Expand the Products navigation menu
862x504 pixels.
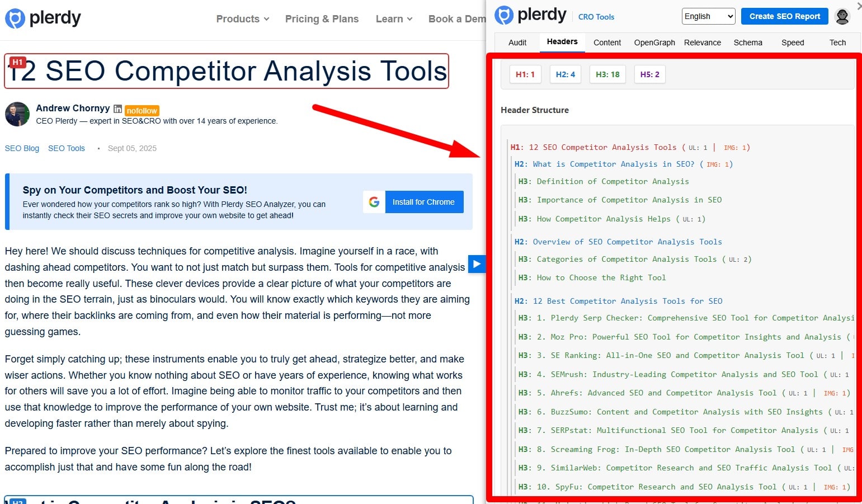click(x=242, y=18)
